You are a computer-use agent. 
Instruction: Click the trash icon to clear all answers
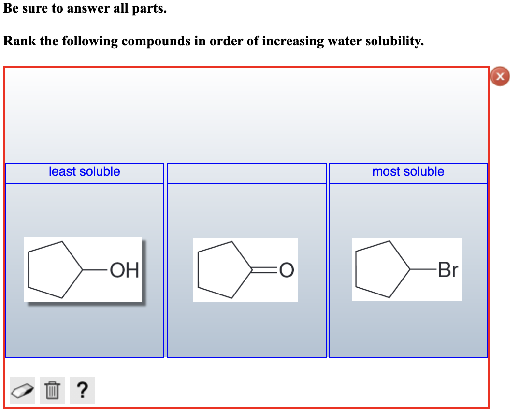(52, 389)
